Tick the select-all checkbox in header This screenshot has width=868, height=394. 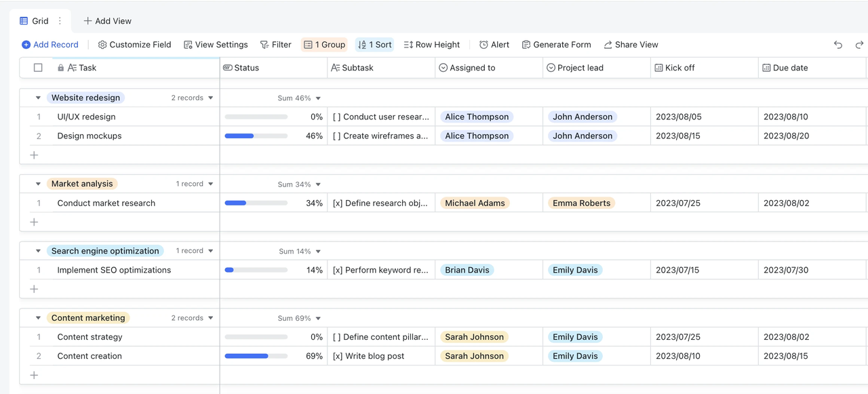pyautogui.click(x=38, y=68)
